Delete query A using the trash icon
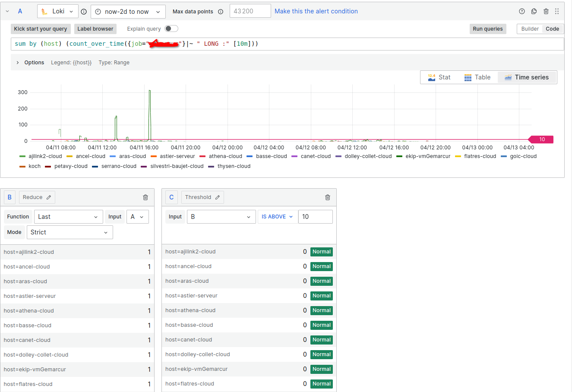The height and width of the screenshot is (392, 572). pyautogui.click(x=546, y=11)
